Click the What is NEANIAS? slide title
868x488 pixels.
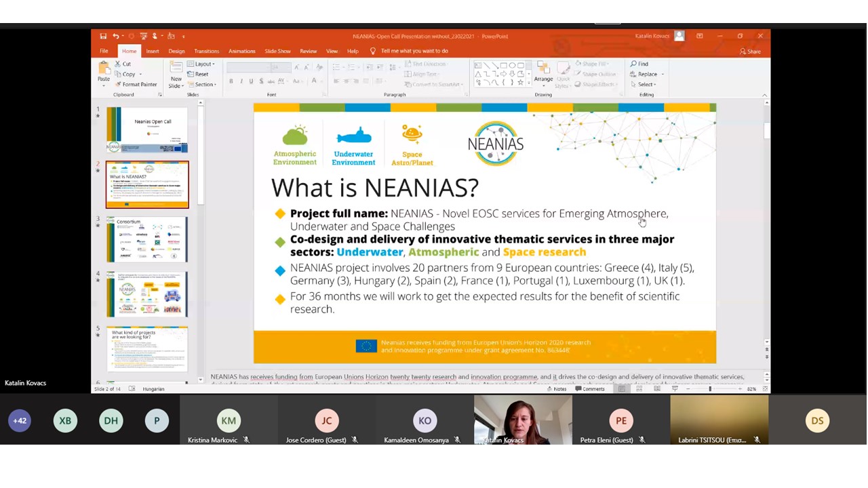coord(374,188)
